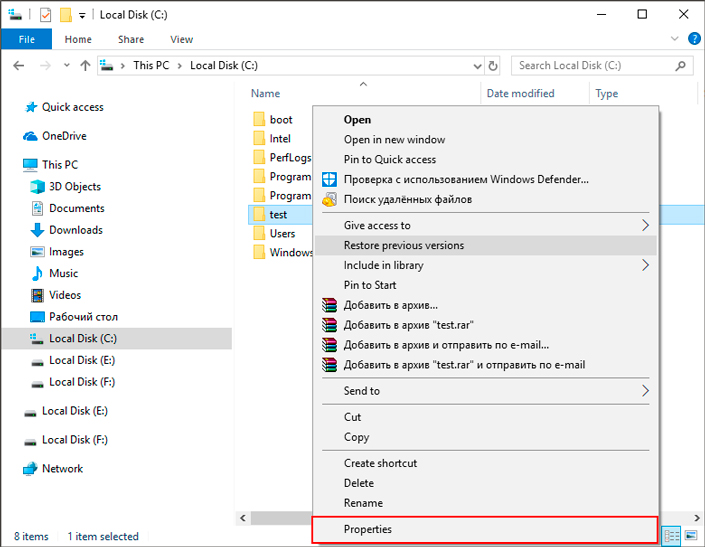Viewport: 705px width, 547px height.
Task: Click the Users folder icon
Action: pos(259,234)
